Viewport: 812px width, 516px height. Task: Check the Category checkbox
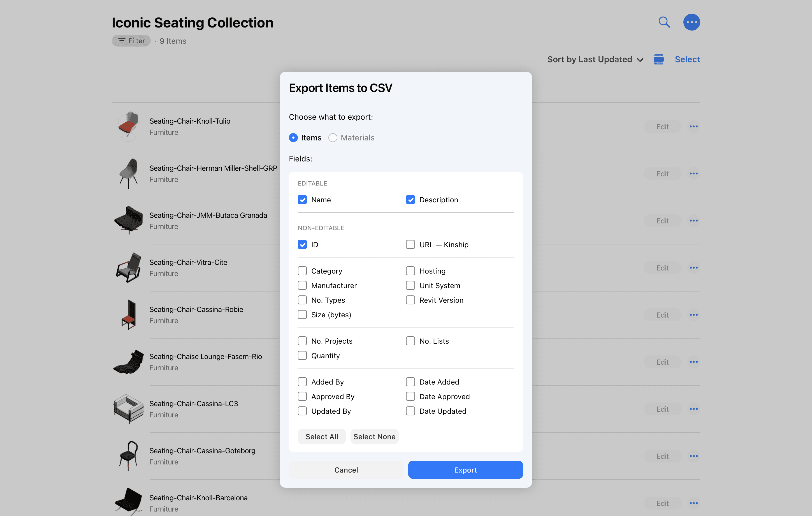point(303,271)
